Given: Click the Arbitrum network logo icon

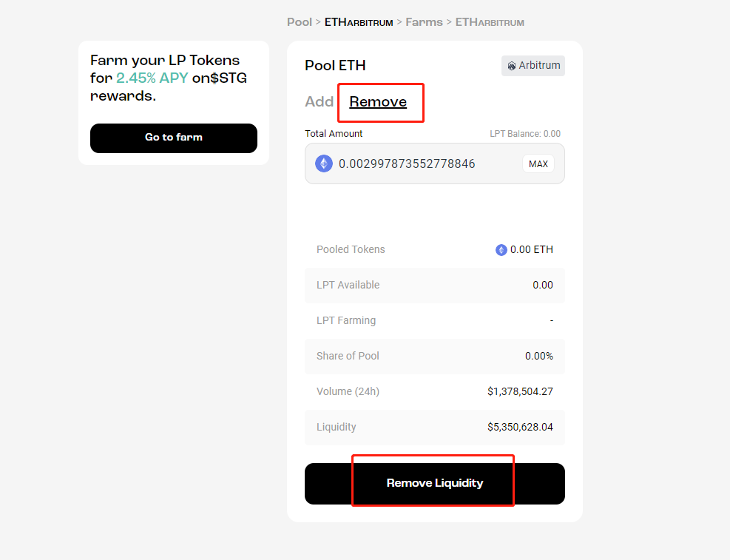Looking at the screenshot, I should tap(511, 66).
